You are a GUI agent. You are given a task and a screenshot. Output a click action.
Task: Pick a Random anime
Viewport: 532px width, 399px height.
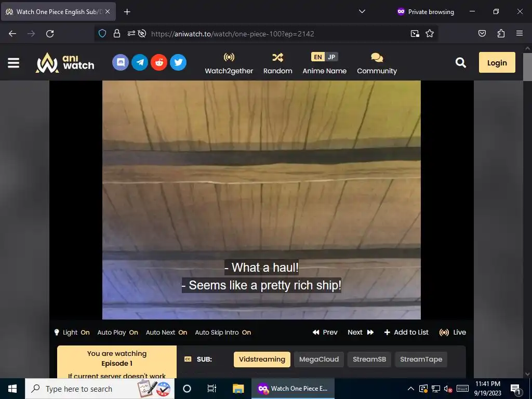coord(277,63)
